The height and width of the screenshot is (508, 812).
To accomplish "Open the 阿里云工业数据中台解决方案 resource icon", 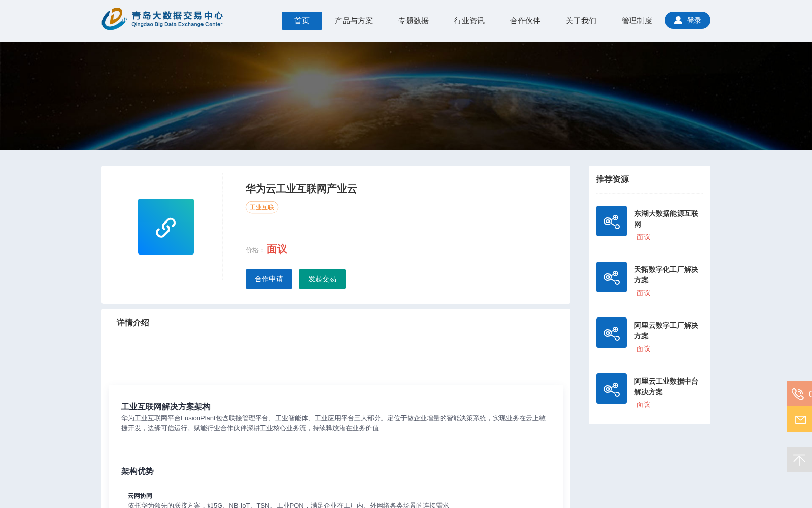I will coord(612,389).
